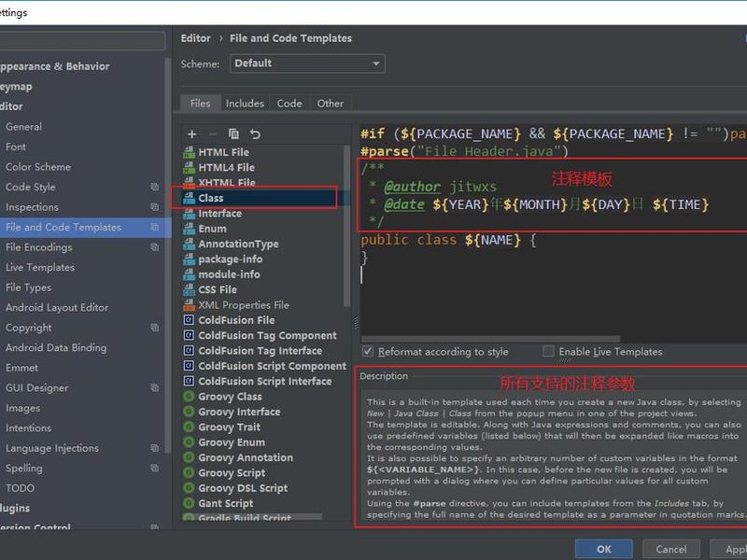747x560 pixels.
Task: Click the Groovy Interface icon
Action: tap(190, 412)
